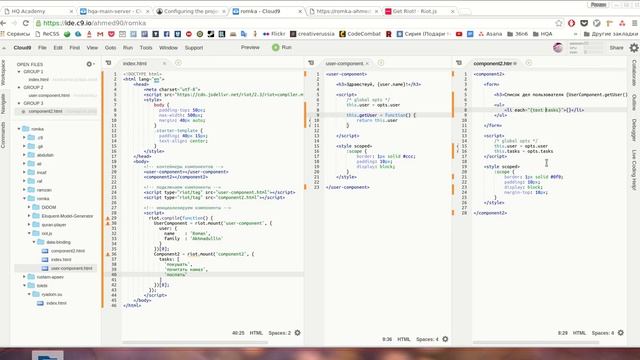Open the Find menu

click(74, 48)
